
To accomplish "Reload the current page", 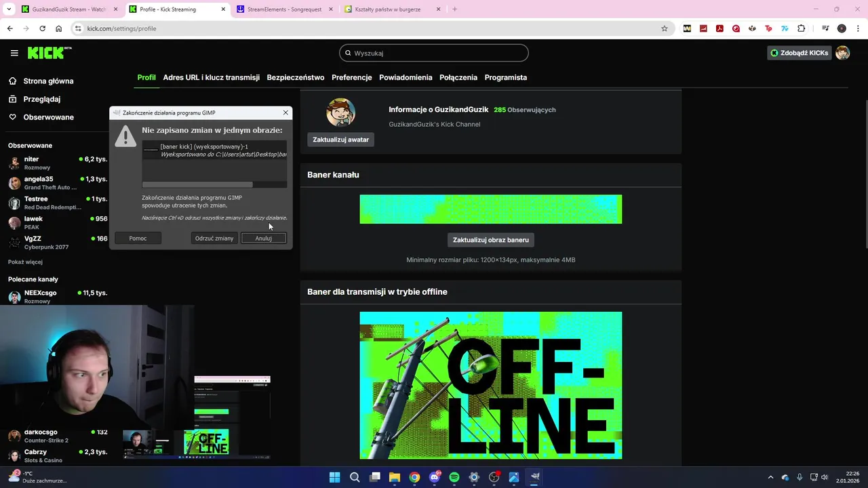I will 42,28.
